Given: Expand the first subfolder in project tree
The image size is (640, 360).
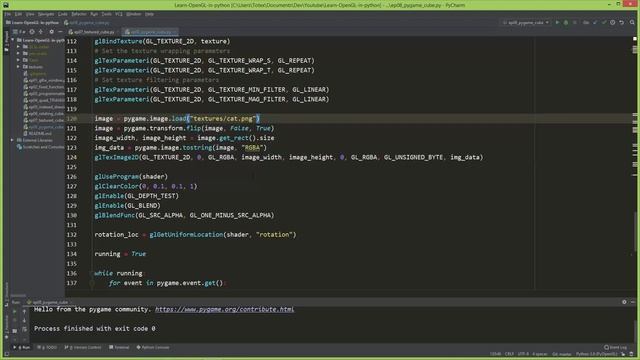Looking at the screenshot, I should click(18, 47).
